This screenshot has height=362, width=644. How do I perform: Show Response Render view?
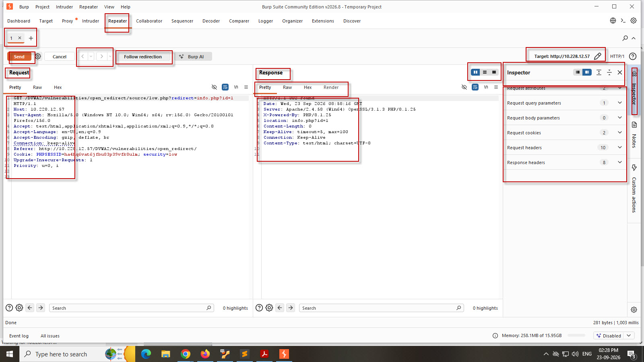[x=331, y=87]
